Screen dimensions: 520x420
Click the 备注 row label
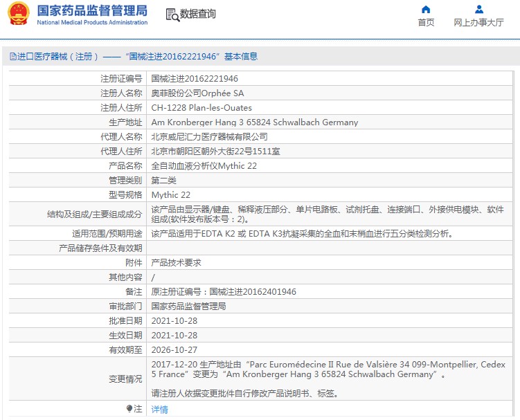[134, 292]
